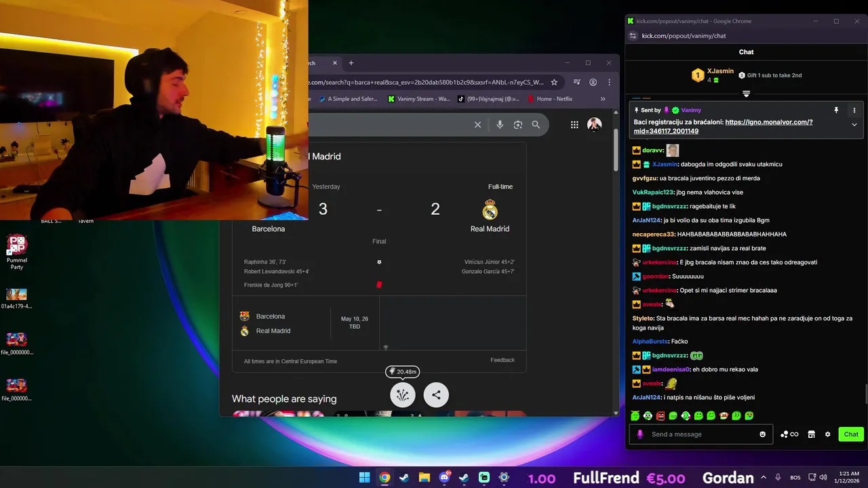Open A Simple and Safer bookmark
The image size is (868, 488).
click(347, 99)
